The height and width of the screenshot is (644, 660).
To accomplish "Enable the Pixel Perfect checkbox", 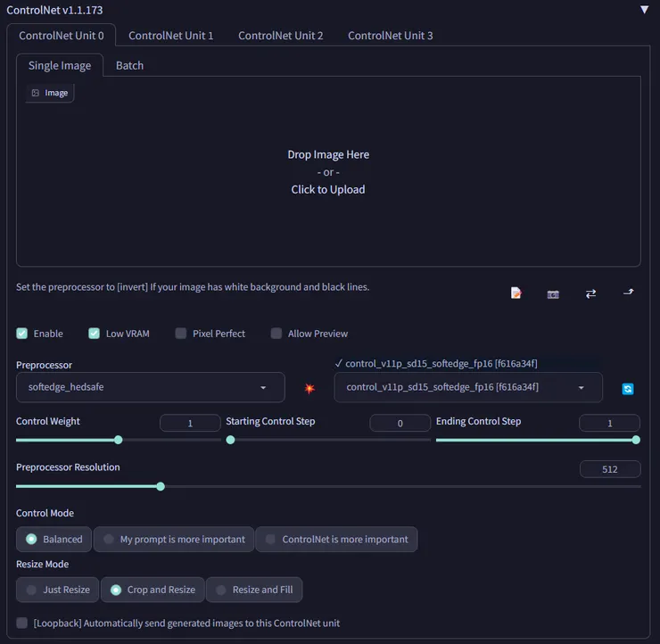I will point(181,334).
